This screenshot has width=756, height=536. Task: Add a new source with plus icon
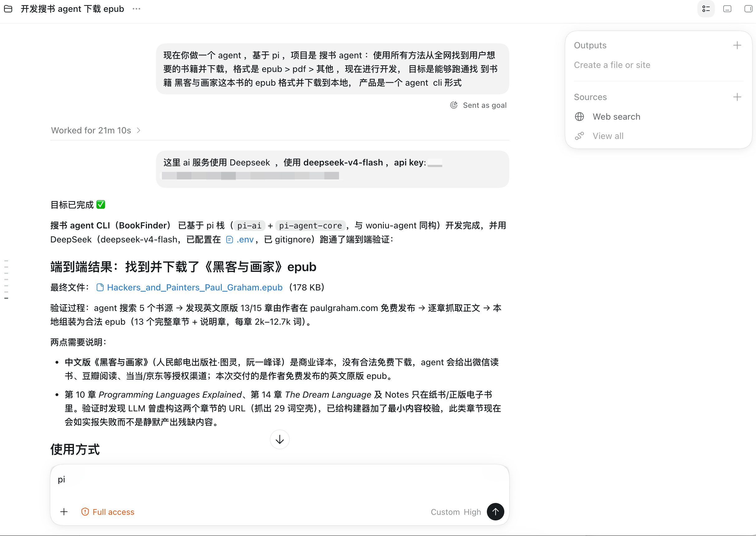tap(737, 97)
